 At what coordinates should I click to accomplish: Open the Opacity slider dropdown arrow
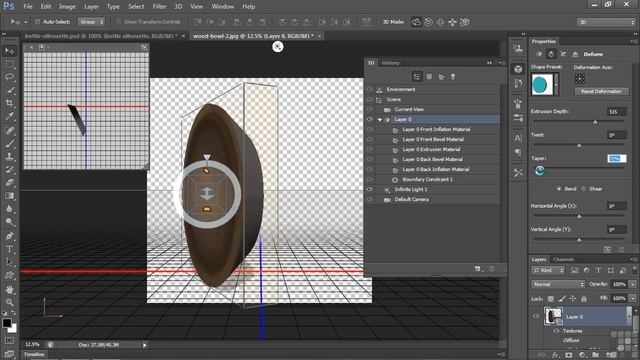point(632,284)
